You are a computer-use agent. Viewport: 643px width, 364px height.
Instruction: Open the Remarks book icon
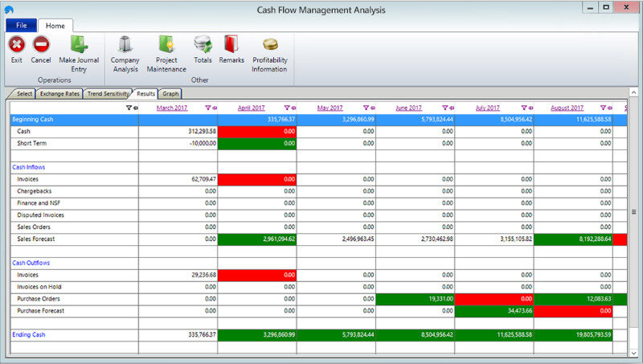pyautogui.click(x=231, y=45)
